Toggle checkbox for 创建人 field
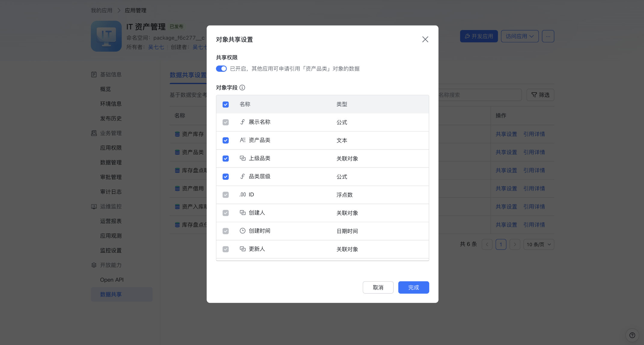Screen dimensions: 644x345 [x=226, y=213]
